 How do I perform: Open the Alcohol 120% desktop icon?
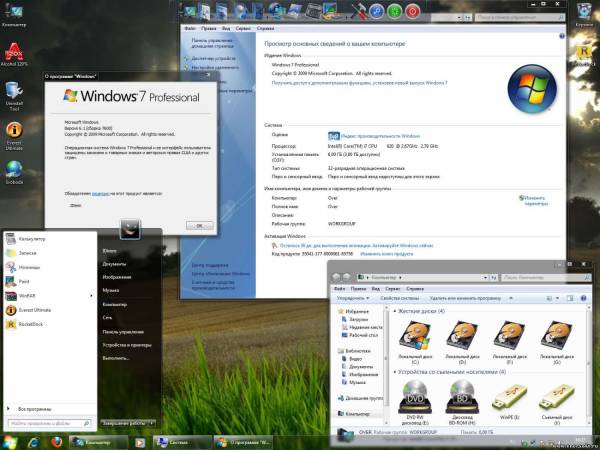14,54
